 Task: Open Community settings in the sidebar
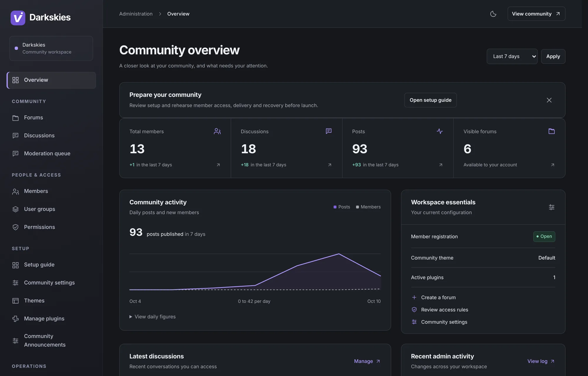click(51, 283)
